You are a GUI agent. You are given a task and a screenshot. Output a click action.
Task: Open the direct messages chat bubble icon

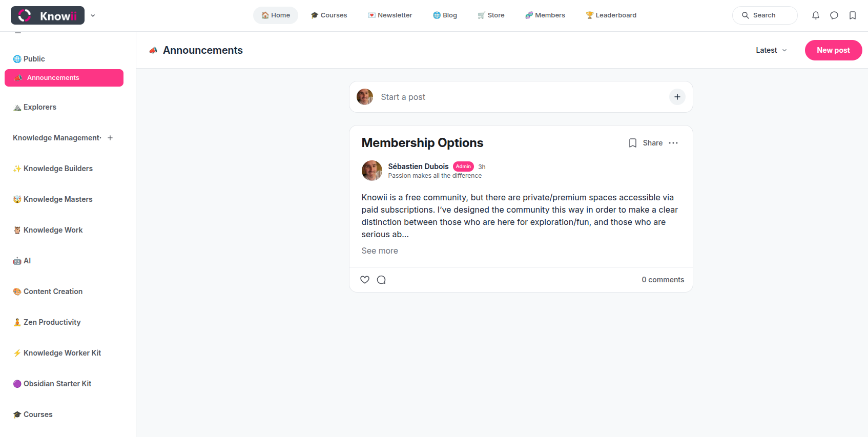[x=834, y=15]
